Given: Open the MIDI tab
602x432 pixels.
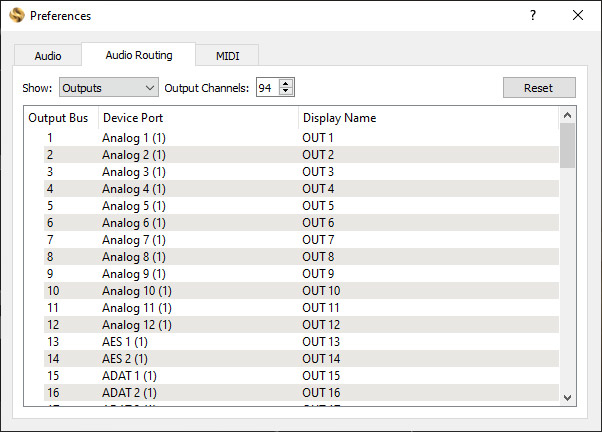Looking at the screenshot, I should 228,56.
